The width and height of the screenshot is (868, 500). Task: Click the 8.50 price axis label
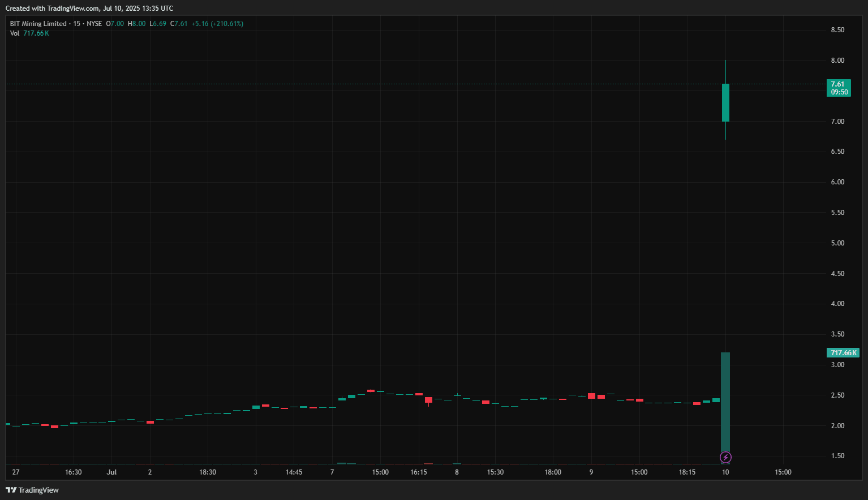pyautogui.click(x=837, y=30)
